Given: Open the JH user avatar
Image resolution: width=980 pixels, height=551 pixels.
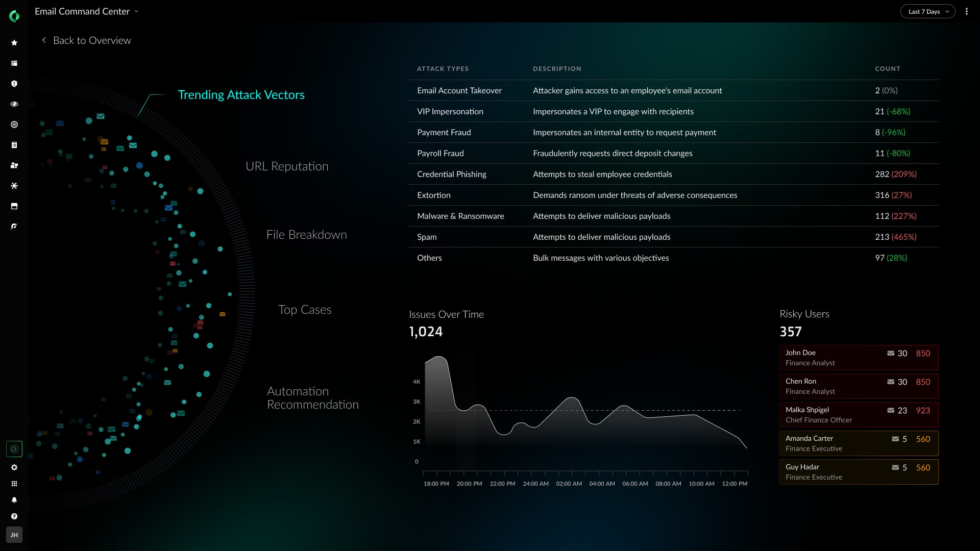Looking at the screenshot, I should tap(14, 535).
